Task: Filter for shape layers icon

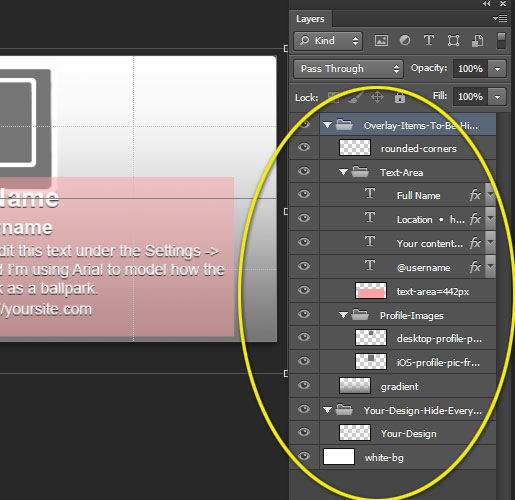Action: tap(453, 41)
